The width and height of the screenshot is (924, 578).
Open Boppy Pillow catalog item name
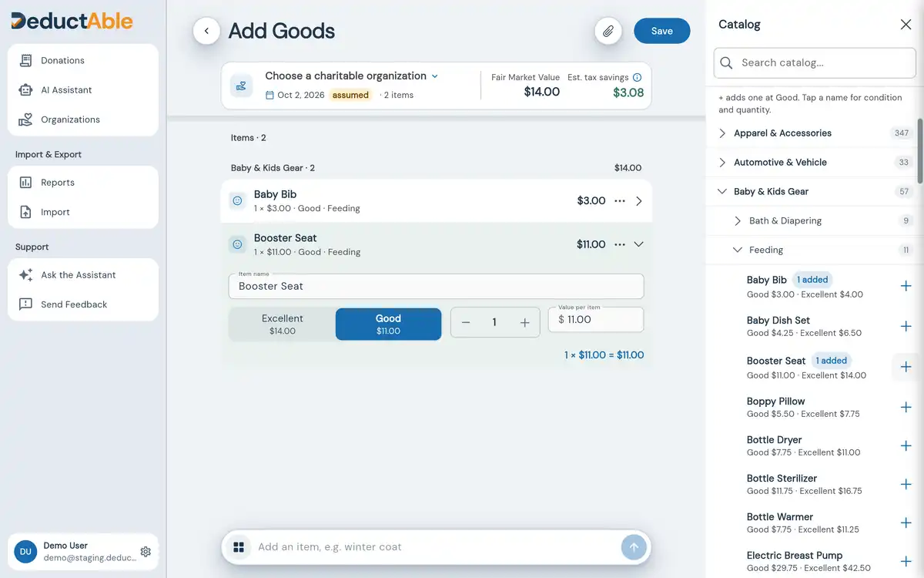(775, 402)
